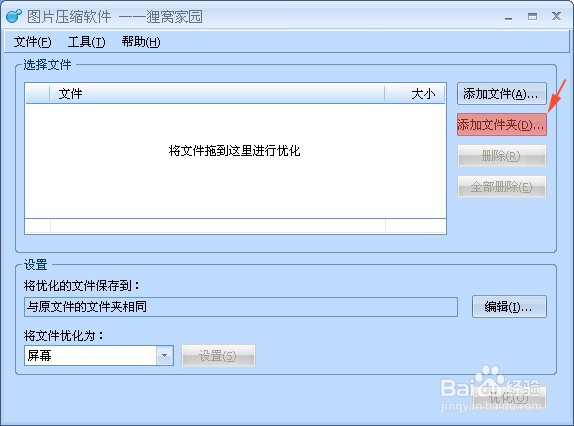Click the 添加文件(A)... button
The image size is (574, 426).
pyautogui.click(x=502, y=94)
